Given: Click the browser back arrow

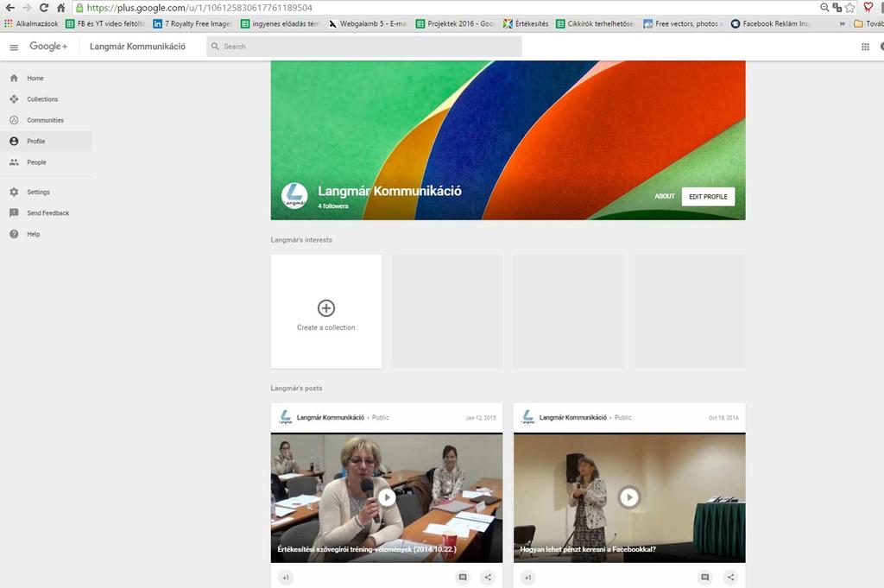Looking at the screenshot, I should pyautogui.click(x=9, y=8).
